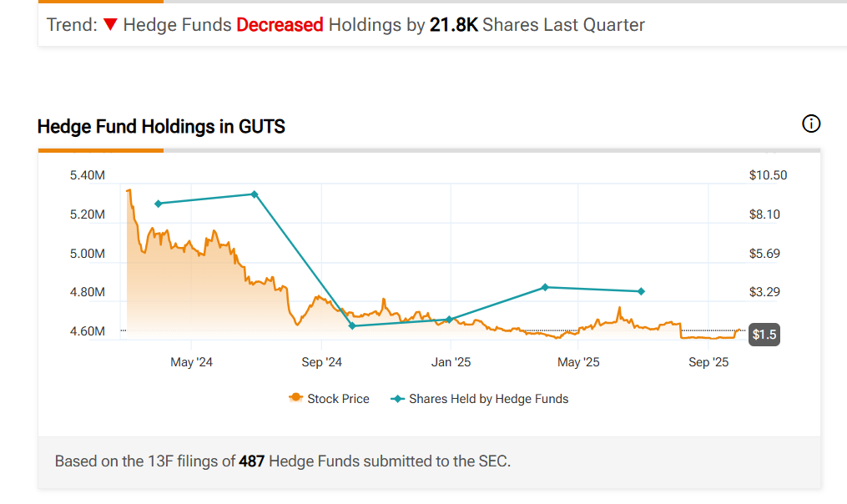Click the $1.5 current price badge
Image resolution: width=847 pixels, height=504 pixels.
(764, 335)
